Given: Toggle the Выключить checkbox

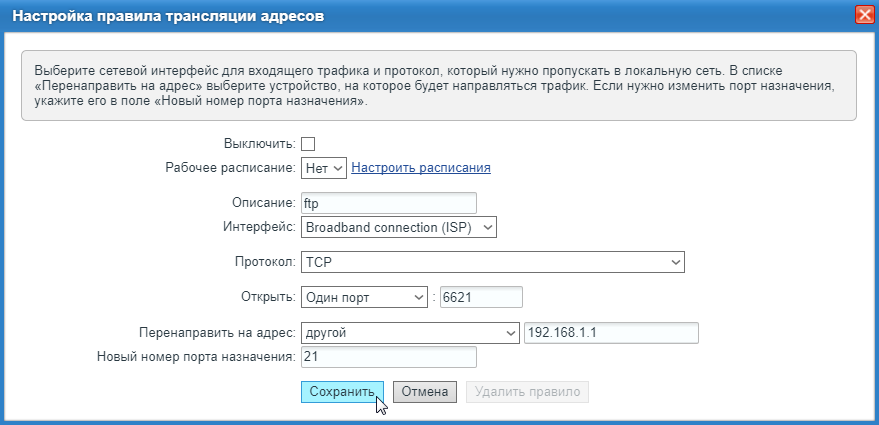Looking at the screenshot, I should pos(308,144).
